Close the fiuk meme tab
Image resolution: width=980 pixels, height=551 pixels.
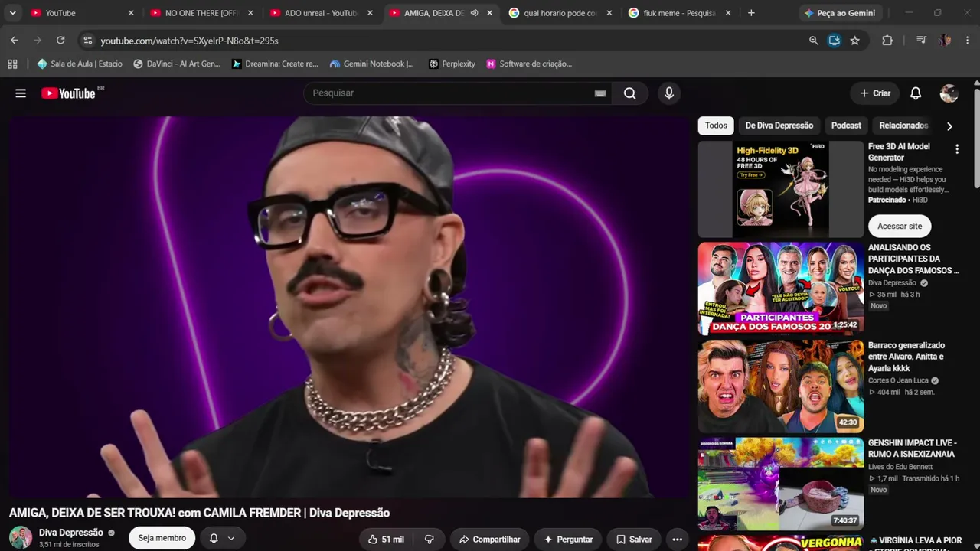pyautogui.click(x=728, y=13)
